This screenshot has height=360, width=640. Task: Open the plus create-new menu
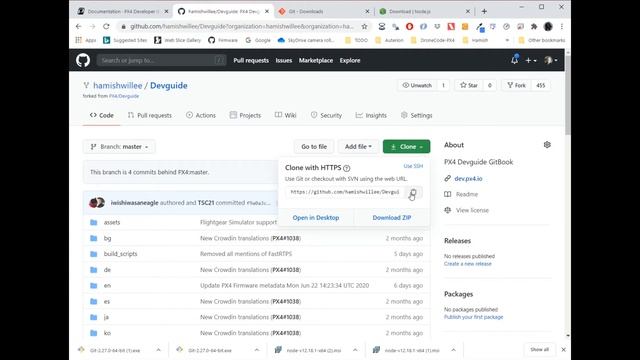click(x=531, y=60)
